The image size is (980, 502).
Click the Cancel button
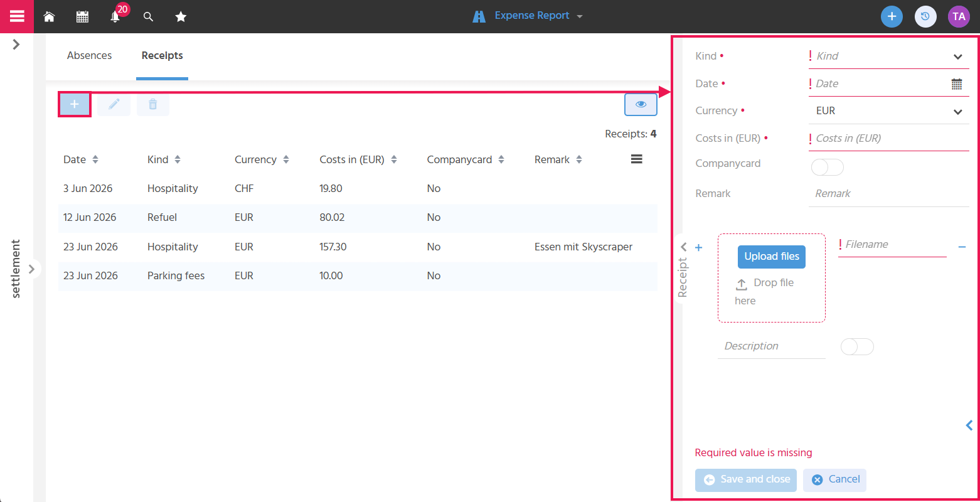point(835,480)
